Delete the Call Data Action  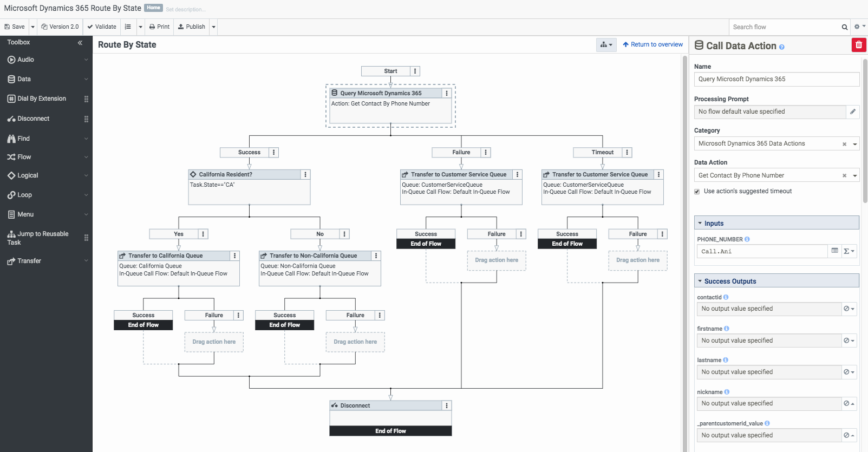coord(859,45)
